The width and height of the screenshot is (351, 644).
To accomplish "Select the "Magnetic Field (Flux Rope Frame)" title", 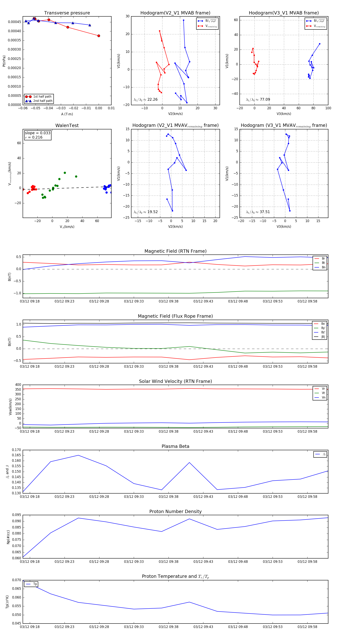I will click(175, 316).
